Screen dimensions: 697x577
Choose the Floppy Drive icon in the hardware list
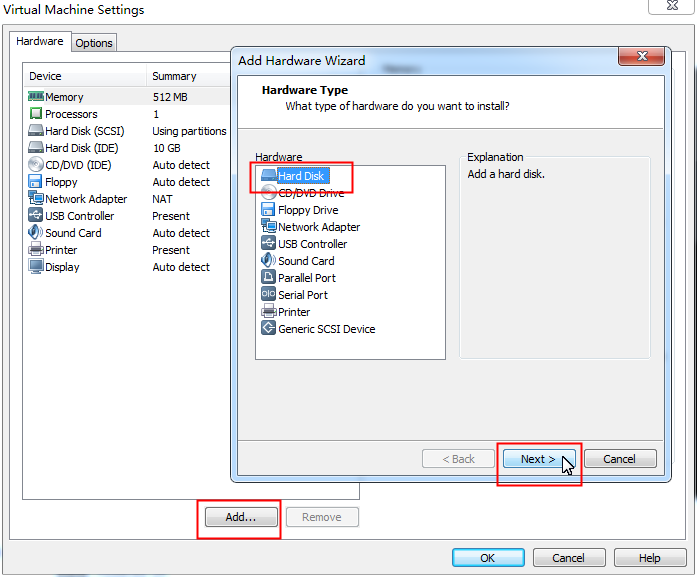[x=268, y=210]
